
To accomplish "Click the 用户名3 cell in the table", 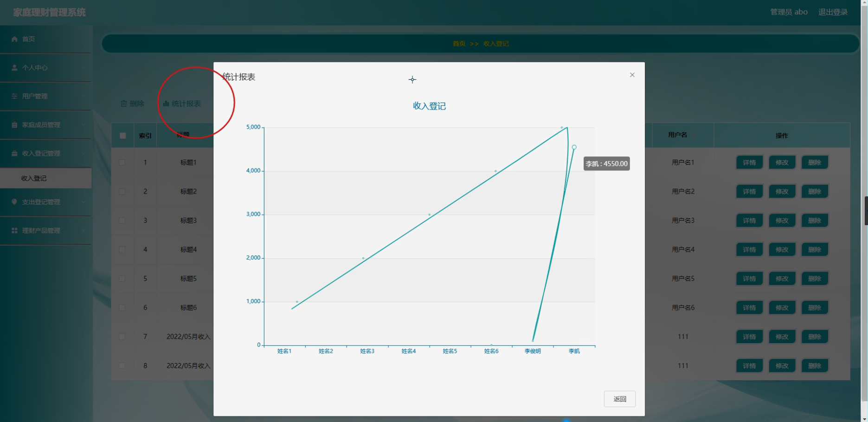I will click(683, 221).
